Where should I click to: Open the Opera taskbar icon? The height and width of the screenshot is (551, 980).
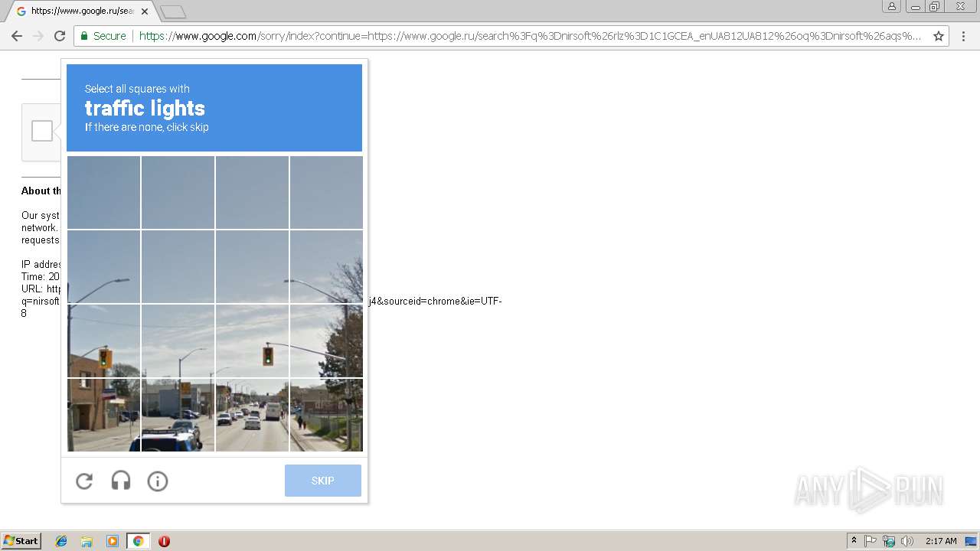[164, 541]
